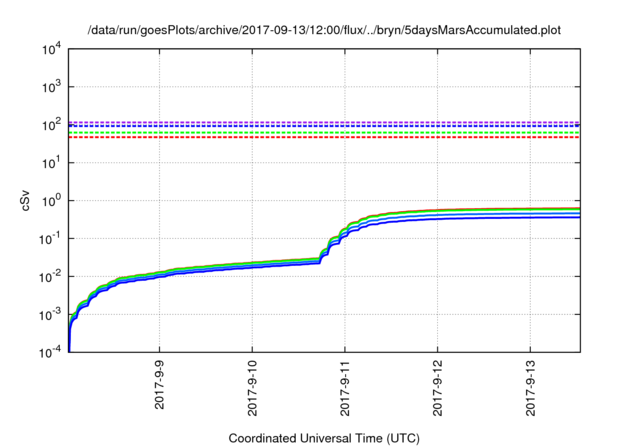The height and width of the screenshot is (448, 640).
Task: Click the red dashed threshold line
Action: coord(324,138)
